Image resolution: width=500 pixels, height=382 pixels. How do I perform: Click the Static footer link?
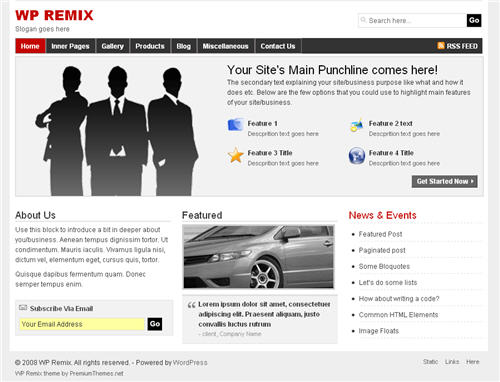click(430, 362)
